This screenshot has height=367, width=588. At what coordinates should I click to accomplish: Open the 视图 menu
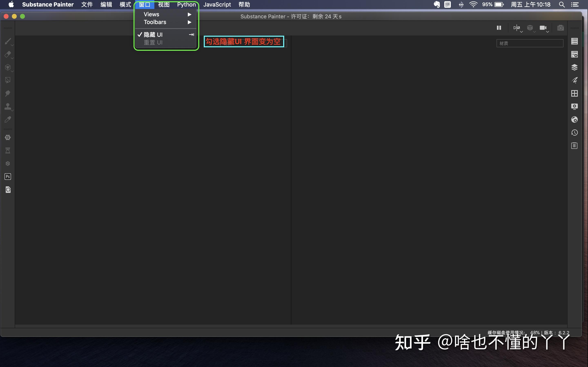pyautogui.click(x=164, y=5)
